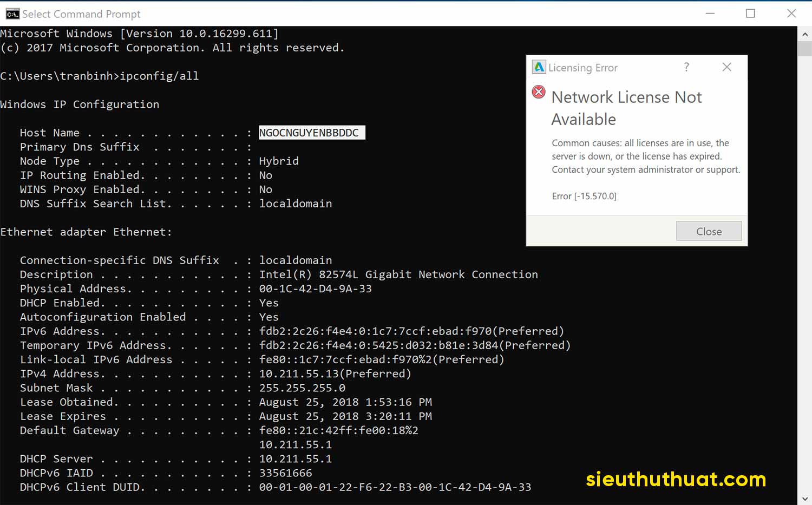Dismiss the Licensing Error dialog with X

(727, 67)
